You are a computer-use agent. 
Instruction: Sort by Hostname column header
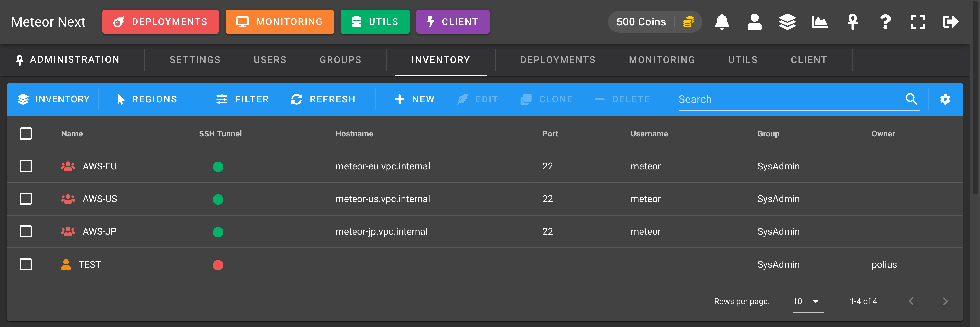(x=354, y=134)
